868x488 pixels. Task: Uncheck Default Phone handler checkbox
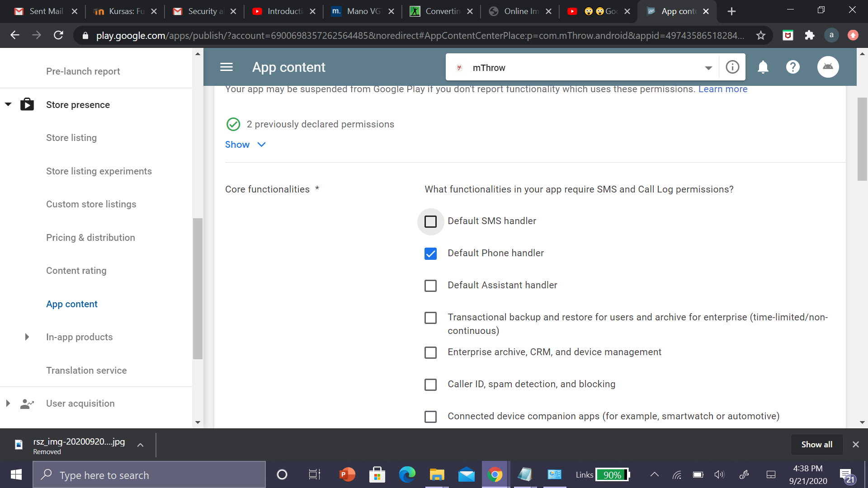pos(430,253)
